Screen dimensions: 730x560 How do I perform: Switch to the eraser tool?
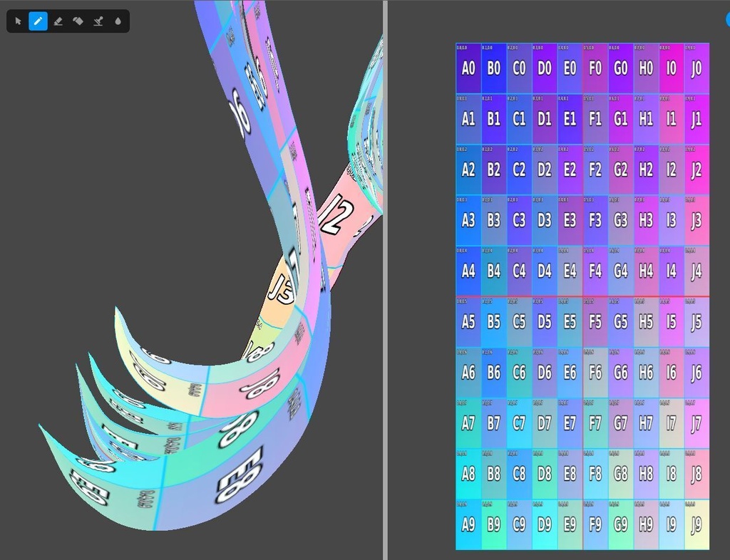tap(58, 21)
